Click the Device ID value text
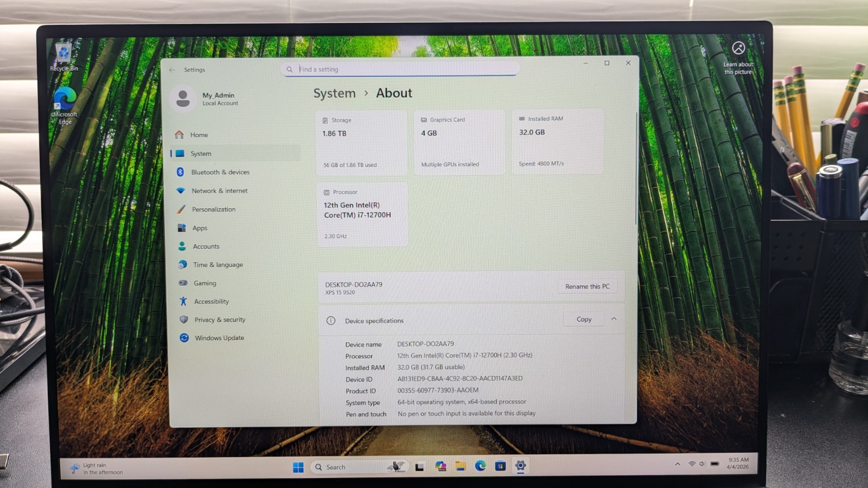The image size is (868, 488). point(460,378)
